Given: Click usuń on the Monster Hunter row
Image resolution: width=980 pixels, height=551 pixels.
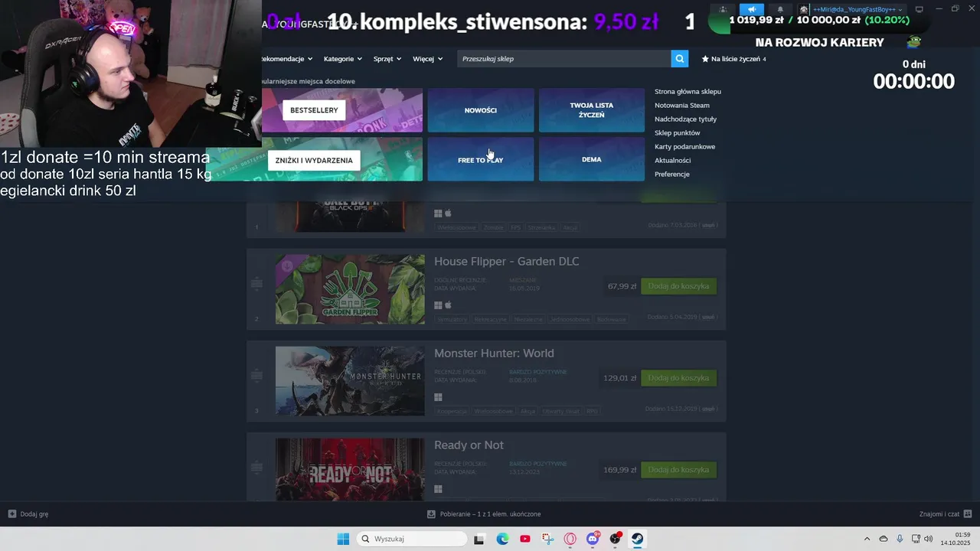Looking at the screenshot, I should tap(708, 409).
